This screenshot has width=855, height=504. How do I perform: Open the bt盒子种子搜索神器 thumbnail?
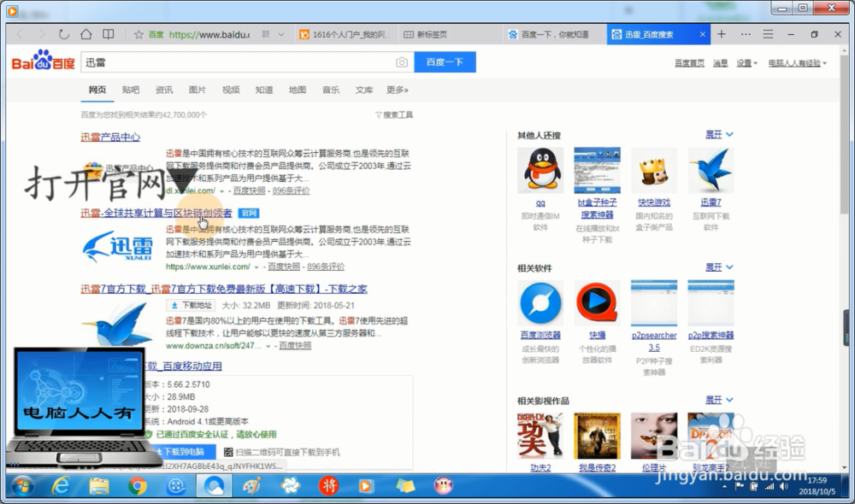(x=597, y=171)
